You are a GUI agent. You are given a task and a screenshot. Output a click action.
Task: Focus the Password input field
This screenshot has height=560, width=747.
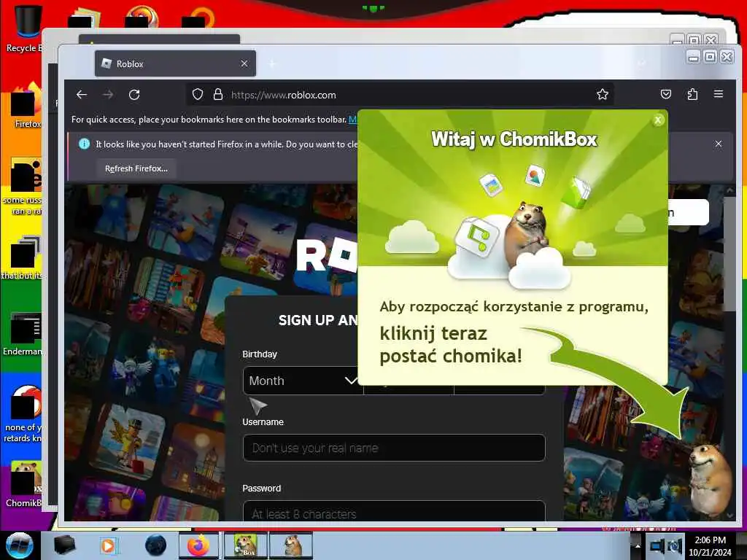click(394, 512)
